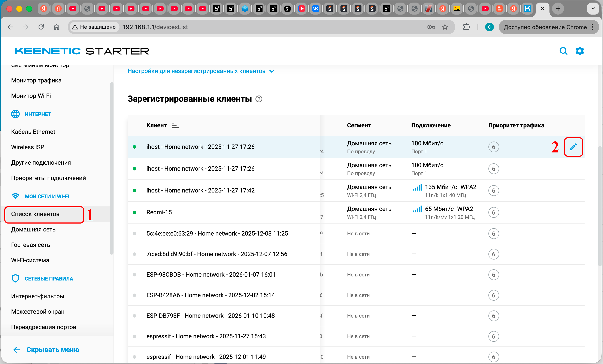Image resolution: width=603 pixels, height=364 pixels.
Task: Click the shield icon for СЕТЕВЫЕ ПРАВИЛА
Action: [15, 278]
